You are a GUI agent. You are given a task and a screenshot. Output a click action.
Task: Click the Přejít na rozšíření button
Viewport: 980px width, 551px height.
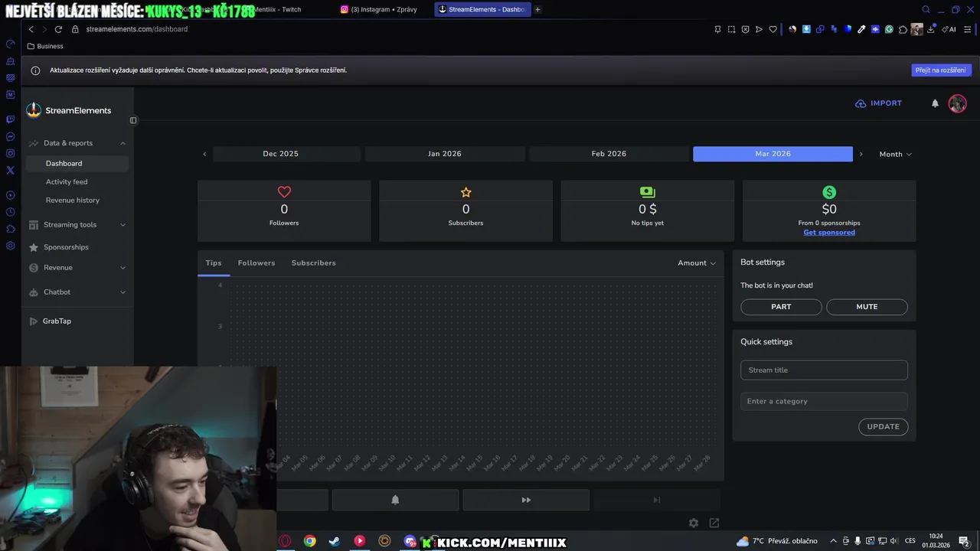[x=941, y=70]
